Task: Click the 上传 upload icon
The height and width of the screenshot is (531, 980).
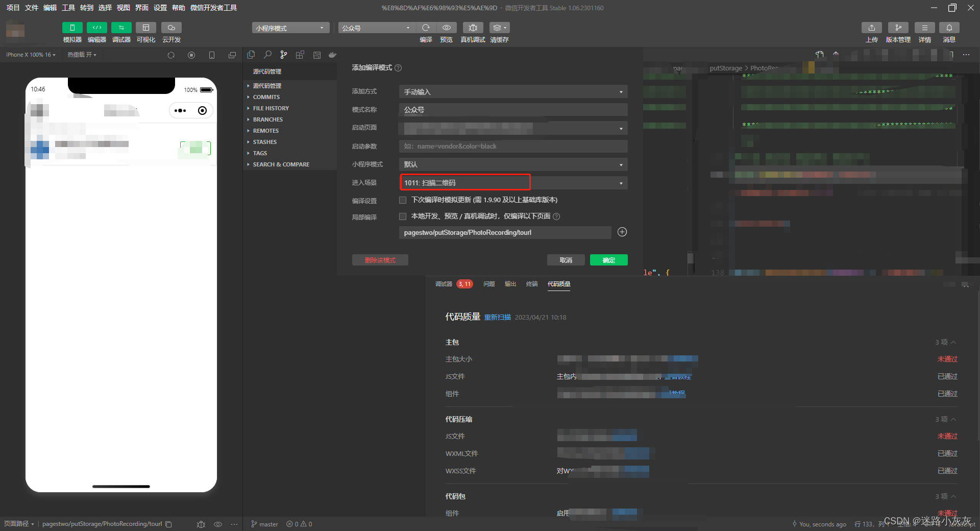Action: click(x=871, y=28)
